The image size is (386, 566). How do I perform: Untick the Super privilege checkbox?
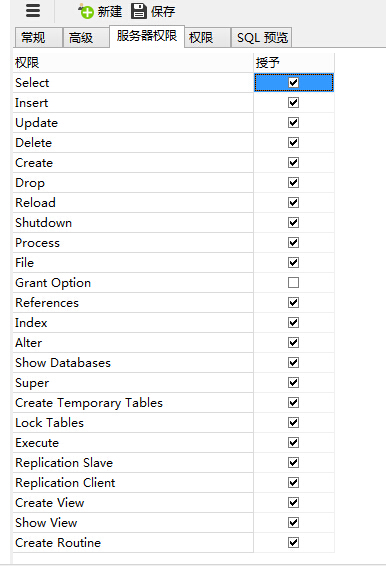click(294, 383)
